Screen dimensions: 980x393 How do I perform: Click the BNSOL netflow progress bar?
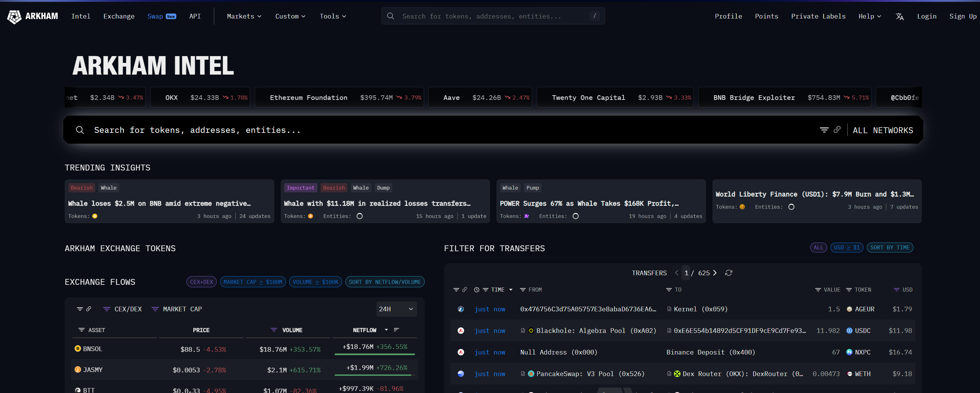click(x=374, y=354)
